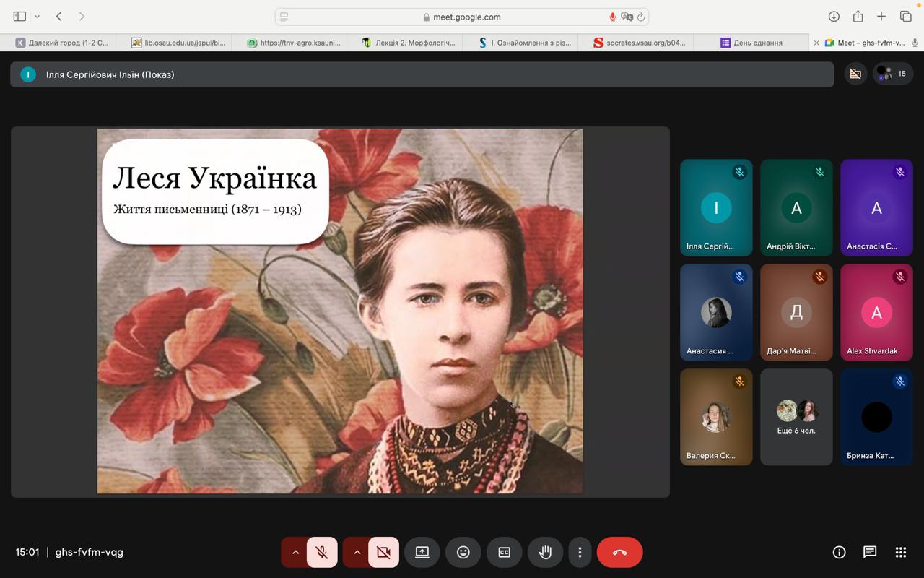The image size is (924, 578).
Task: Open the 15 participants list button
Action: point(893,74)
